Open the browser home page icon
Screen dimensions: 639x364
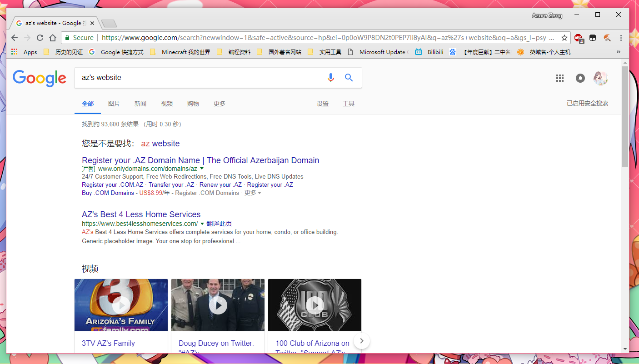coord(53,38)
